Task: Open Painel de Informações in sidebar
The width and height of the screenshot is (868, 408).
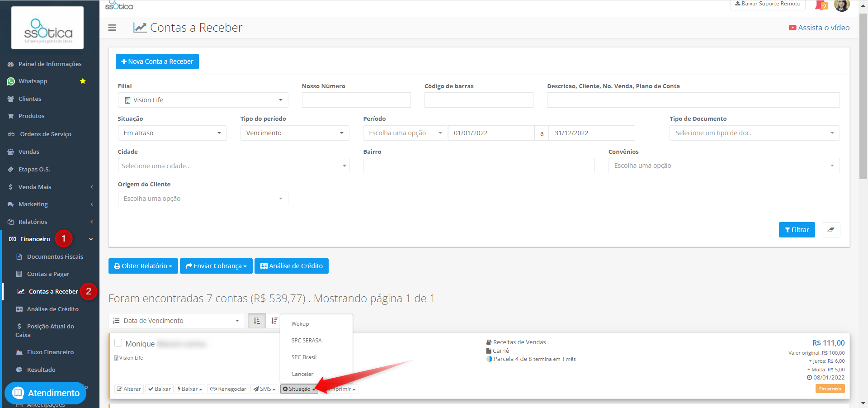Action: pos(50,64)
